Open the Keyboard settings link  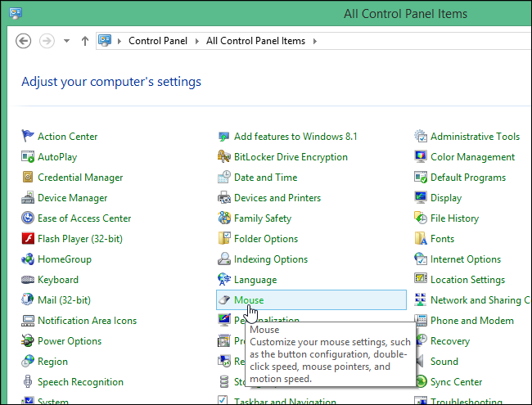[58, 280]
